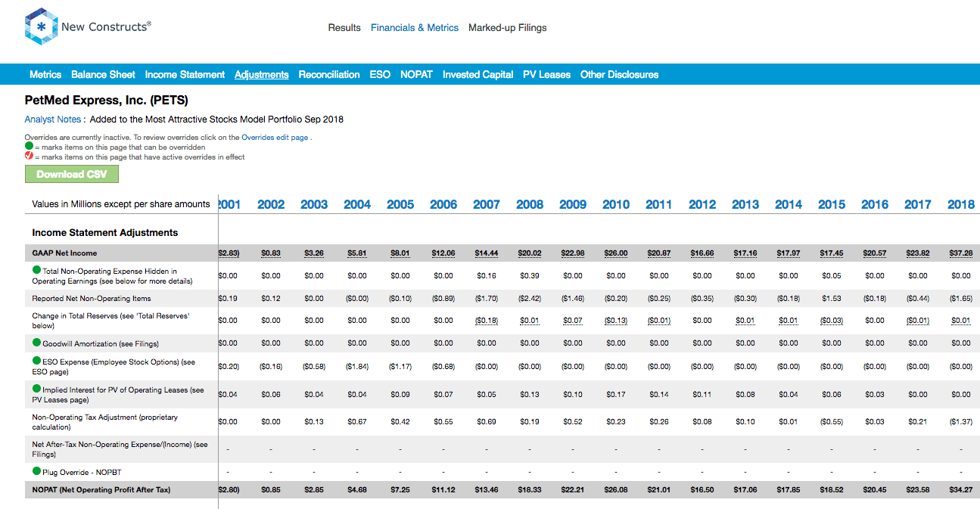This screenshot has width=980, height=509.
Task: Click GAAP Net Income value $5.81 for 2004
Action: click(x=357, y=253)
